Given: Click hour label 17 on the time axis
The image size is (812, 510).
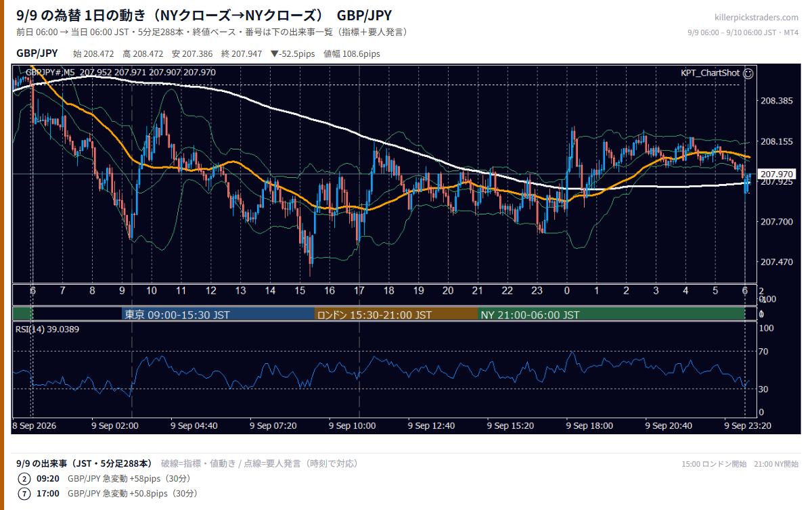Looking at the screenshot, I should click(x=359, y=291).
